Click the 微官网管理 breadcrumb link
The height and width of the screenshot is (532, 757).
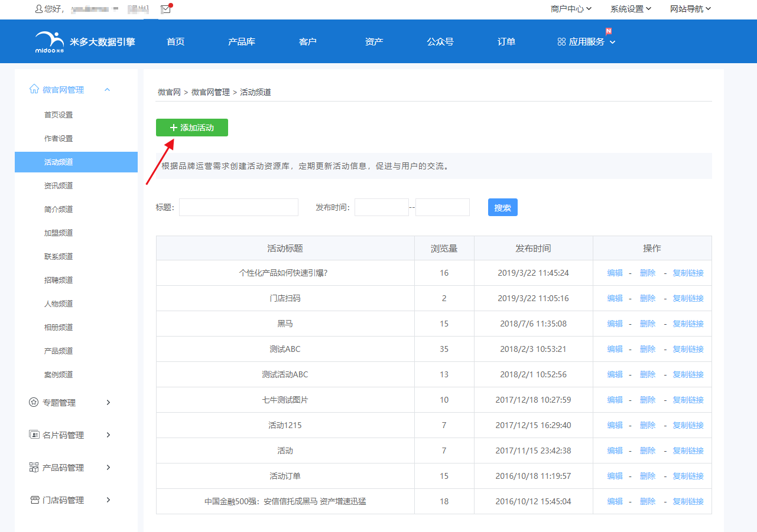[x=210, y=92]
